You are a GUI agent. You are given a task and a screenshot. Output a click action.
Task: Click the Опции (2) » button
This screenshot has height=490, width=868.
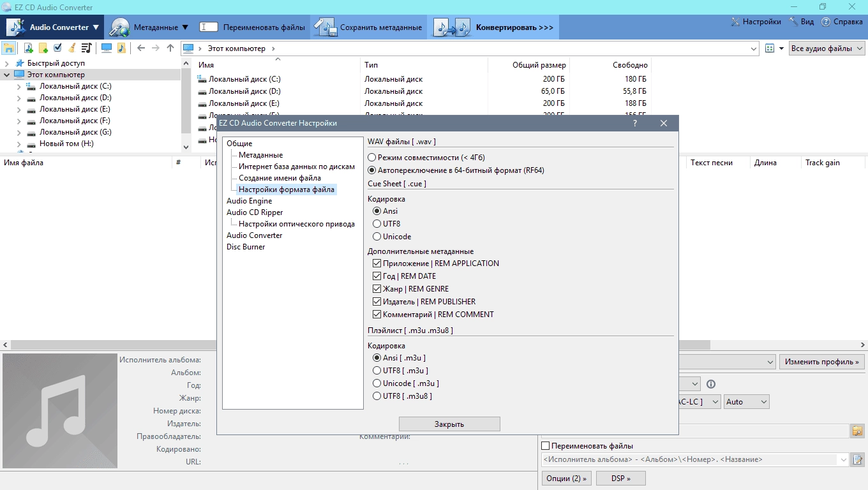pos(567,478)
